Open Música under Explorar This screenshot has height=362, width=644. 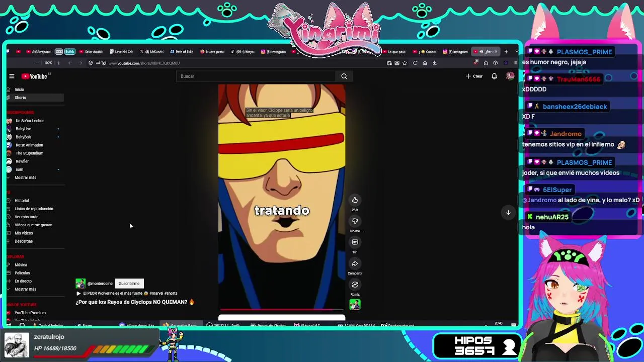[x=21, y=265]
